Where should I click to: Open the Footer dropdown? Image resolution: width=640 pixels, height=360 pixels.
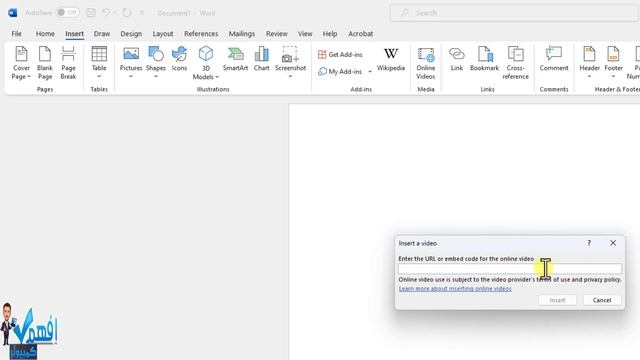613,63
